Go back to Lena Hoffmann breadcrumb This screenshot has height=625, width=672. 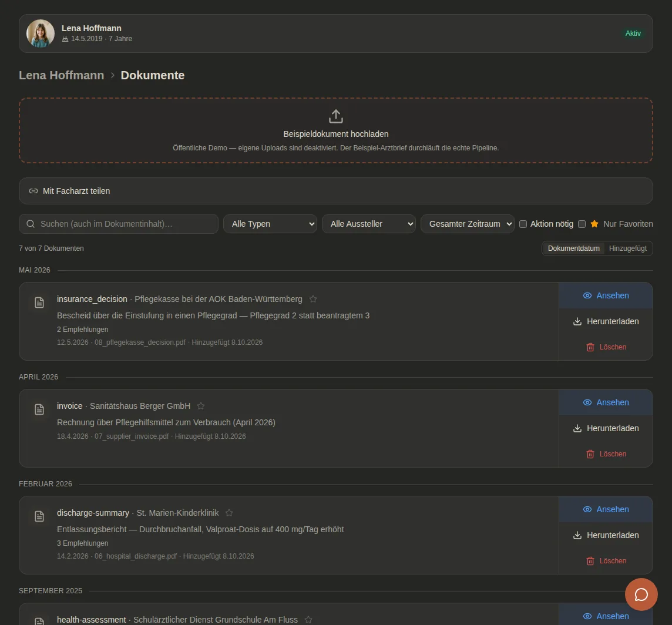(61, 75)
